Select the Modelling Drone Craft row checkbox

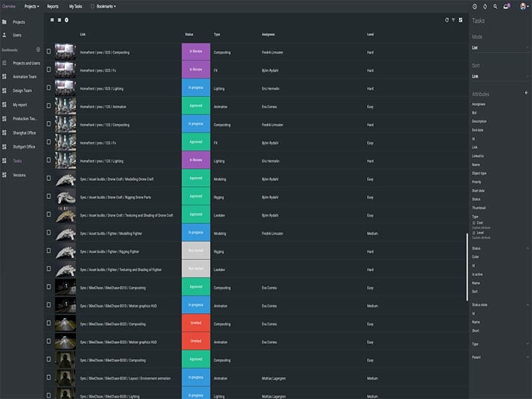(49, 179)
